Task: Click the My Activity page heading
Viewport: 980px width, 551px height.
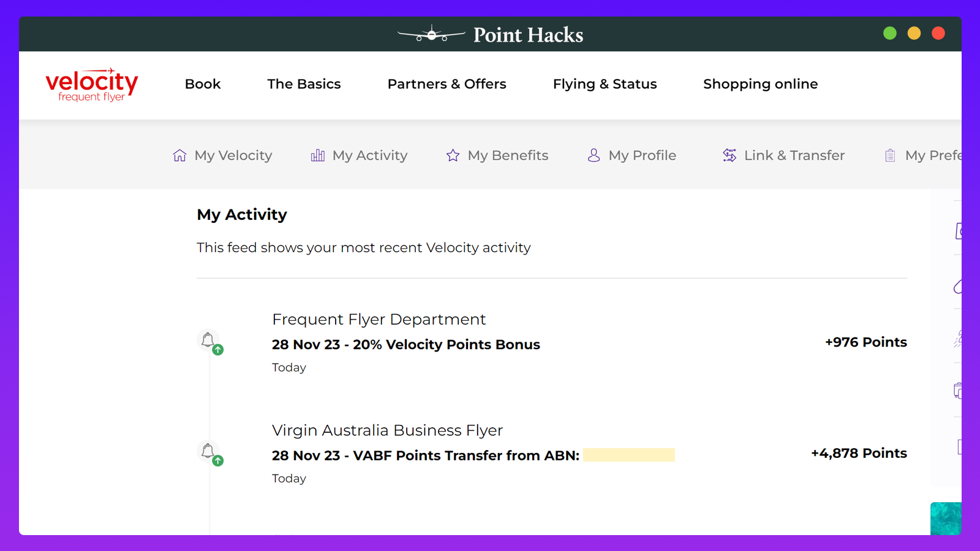Action: click(242, 215)
